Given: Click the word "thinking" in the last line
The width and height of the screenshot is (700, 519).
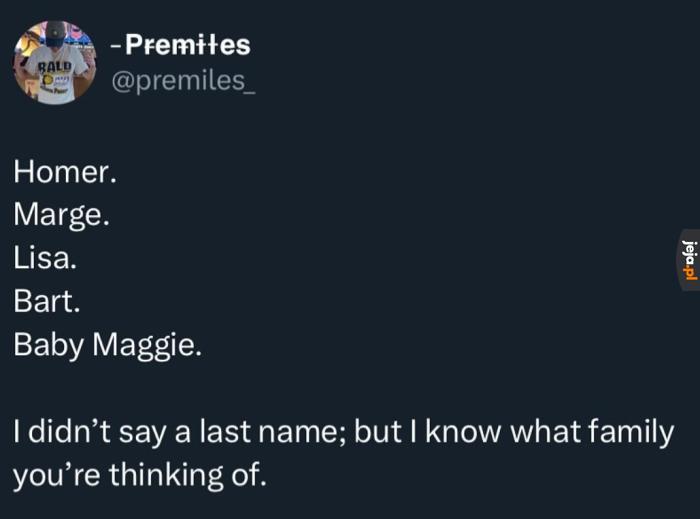Looking at the screenshot, I should click(x=166, y=475).
